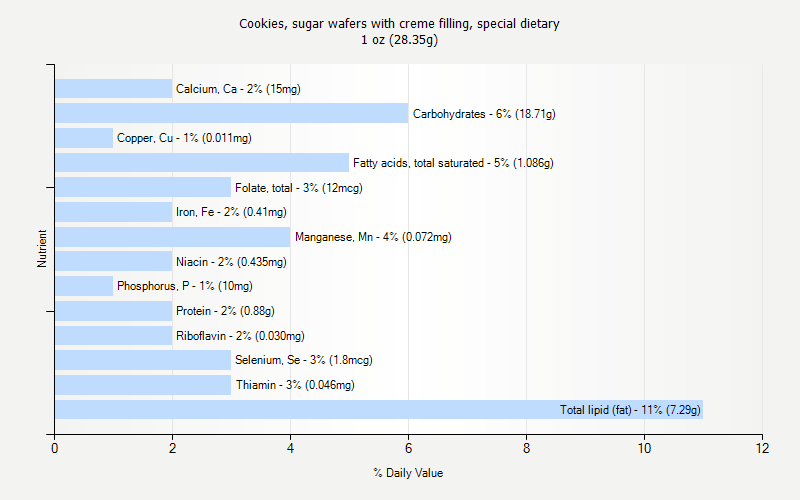Click the chart title text
800x500 pixels.
pyautogui.click(x=399, y=23)
